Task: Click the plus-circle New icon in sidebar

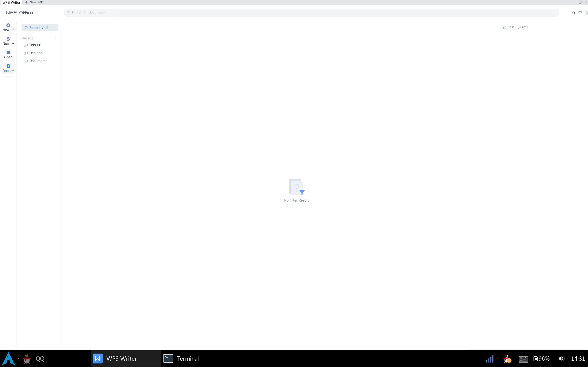Action: pyautogui.click(x=8, y=25)
